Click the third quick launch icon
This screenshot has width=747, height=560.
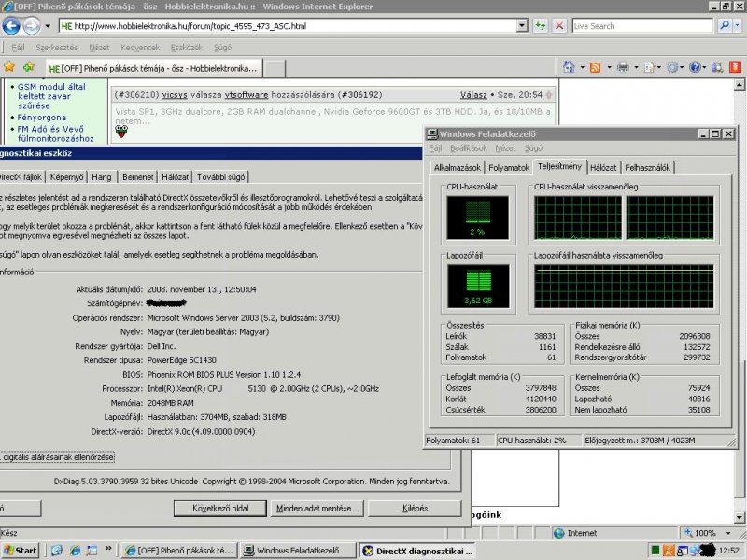click(x=92, y=551)
